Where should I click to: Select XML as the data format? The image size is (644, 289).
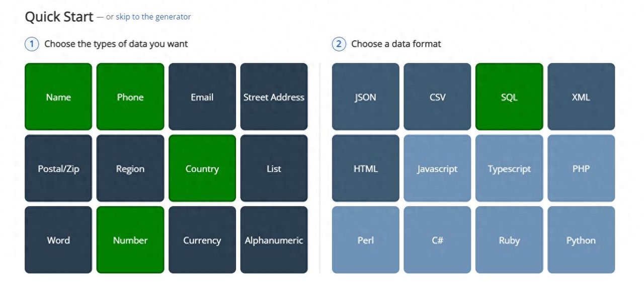pyautogui.click(x=581, y=97)
